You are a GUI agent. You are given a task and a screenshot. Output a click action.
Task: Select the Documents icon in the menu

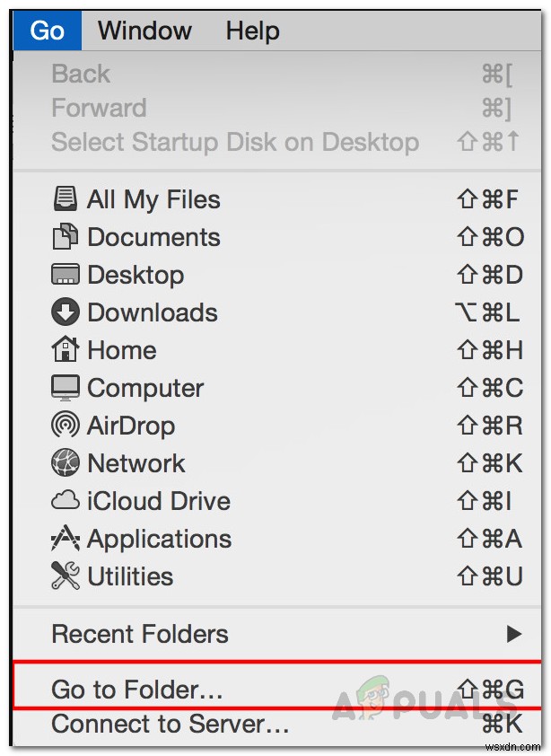click(x=66, y=236)
